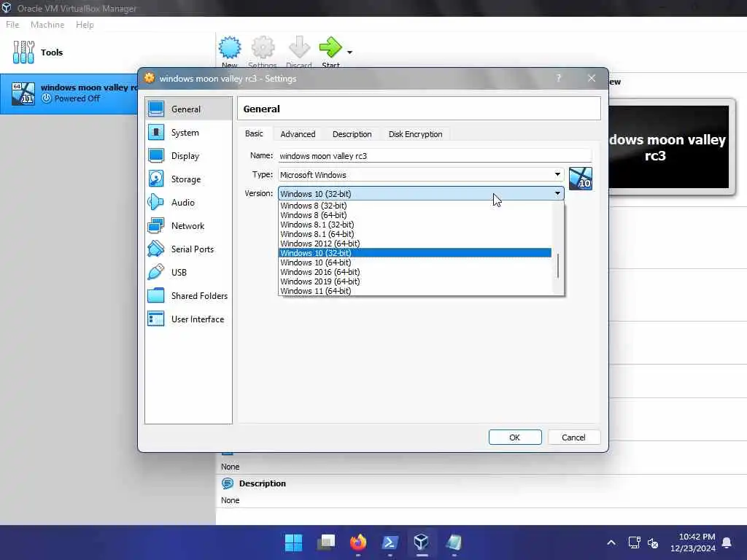Switch to the Basic tab

click(254, 134)
